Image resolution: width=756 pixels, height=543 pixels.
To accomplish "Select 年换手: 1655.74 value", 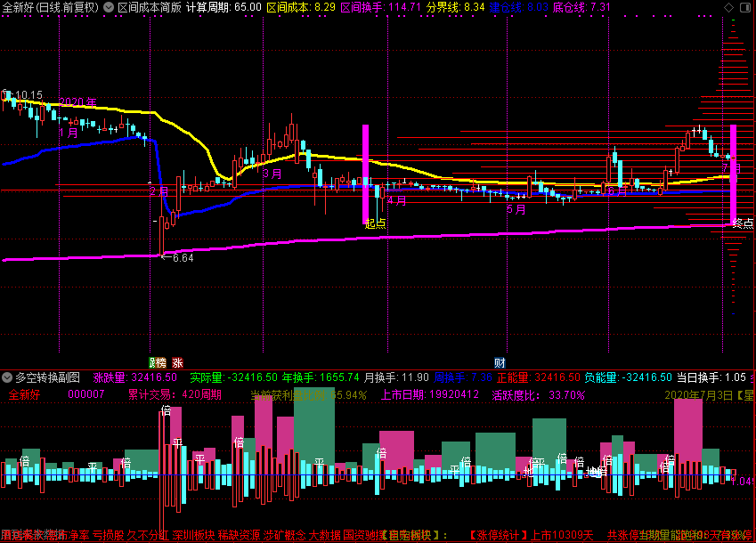I will pyautogui.click(x=321, y=377).
